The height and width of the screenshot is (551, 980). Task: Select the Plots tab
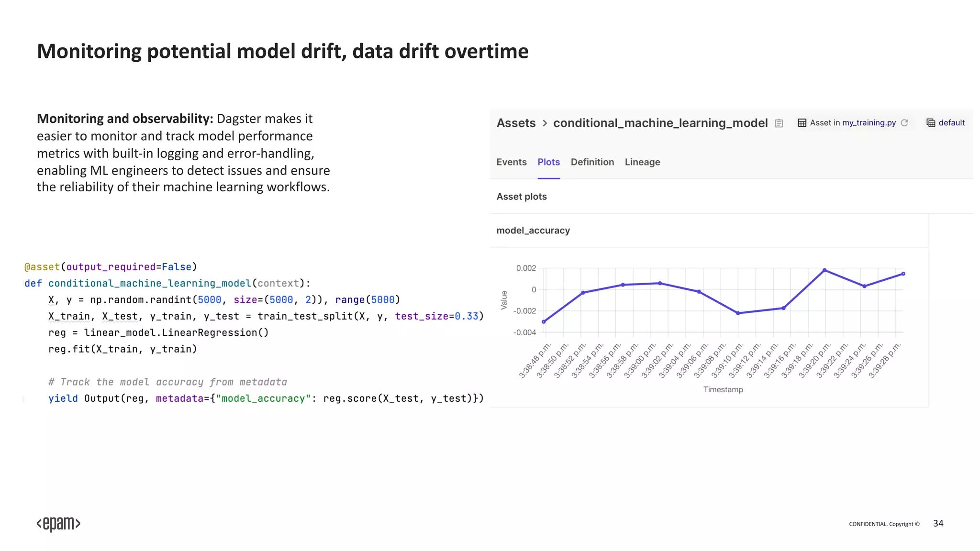(x=548, y=162)
